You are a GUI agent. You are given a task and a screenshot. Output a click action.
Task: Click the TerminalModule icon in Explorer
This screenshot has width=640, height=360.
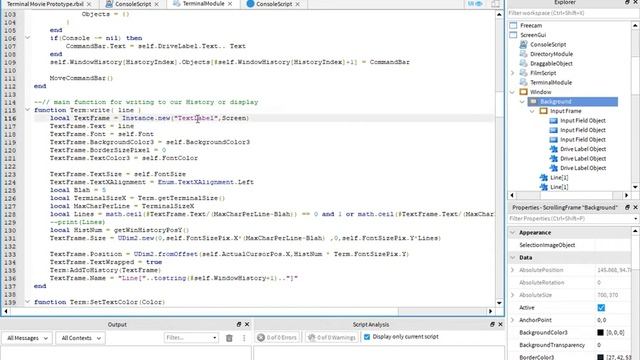point(523,82)
